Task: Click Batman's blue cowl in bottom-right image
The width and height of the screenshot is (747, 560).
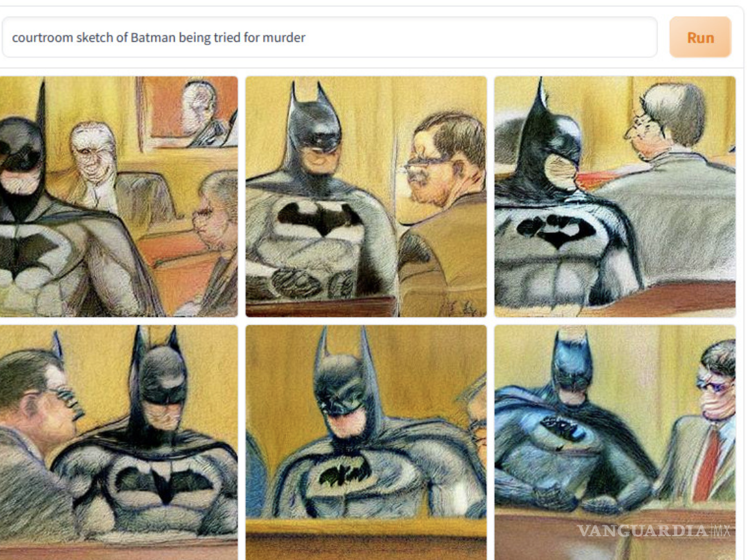Action: point(572,367)
